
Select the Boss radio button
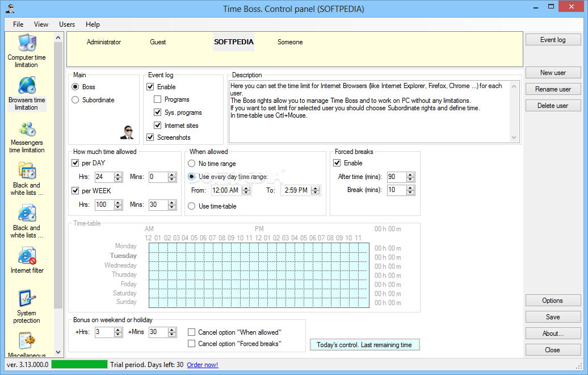click(x=75, y=87)
